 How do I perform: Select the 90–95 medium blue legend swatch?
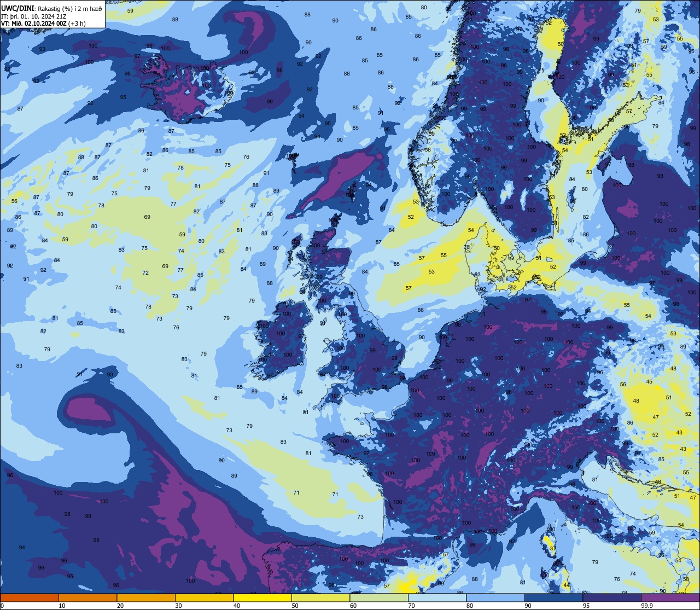tap(553, 598)
